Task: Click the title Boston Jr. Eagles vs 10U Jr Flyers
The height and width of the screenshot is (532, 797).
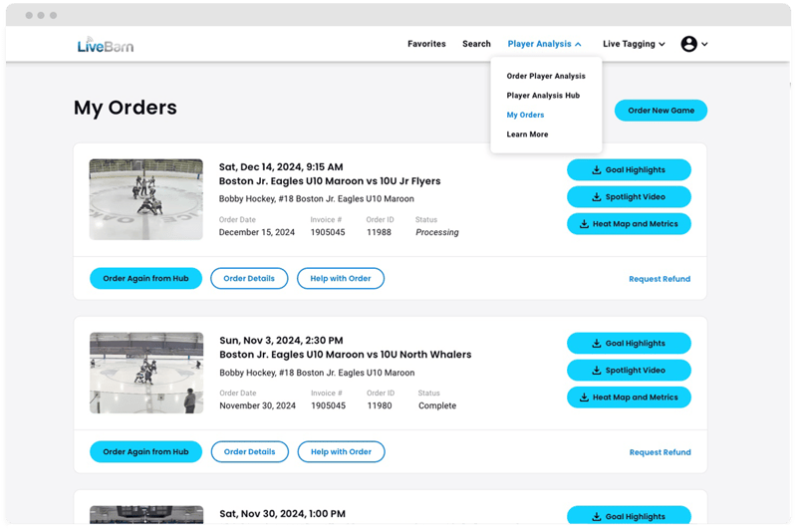Action: (330, 181)
